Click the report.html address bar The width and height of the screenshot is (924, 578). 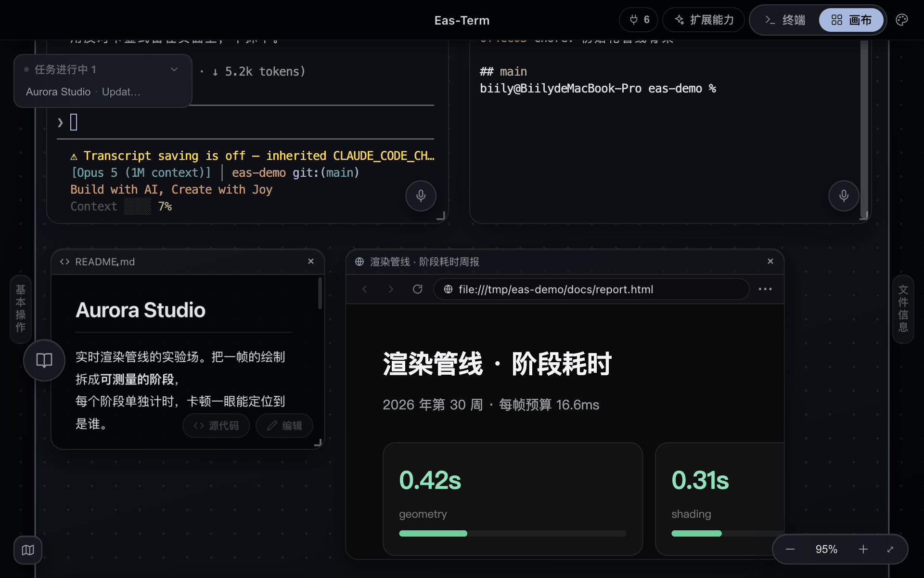click(x=591, y=289)
